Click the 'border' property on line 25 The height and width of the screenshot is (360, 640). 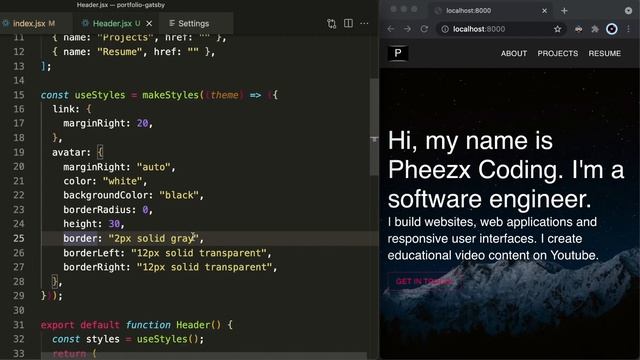click(x=80, y=238)
